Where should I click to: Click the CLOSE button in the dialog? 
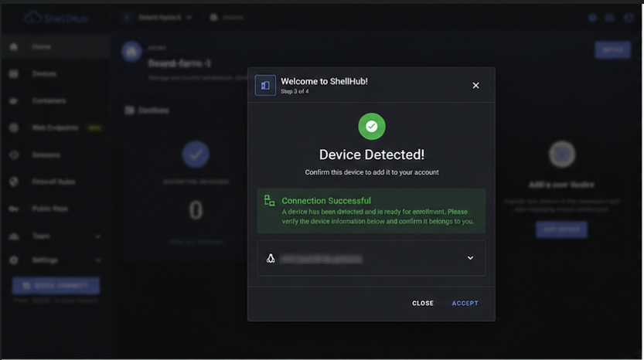(x=423, y=304)
